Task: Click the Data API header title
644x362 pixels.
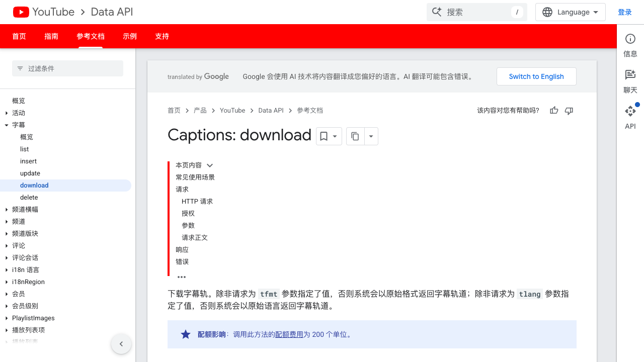Action: (112, 12)
